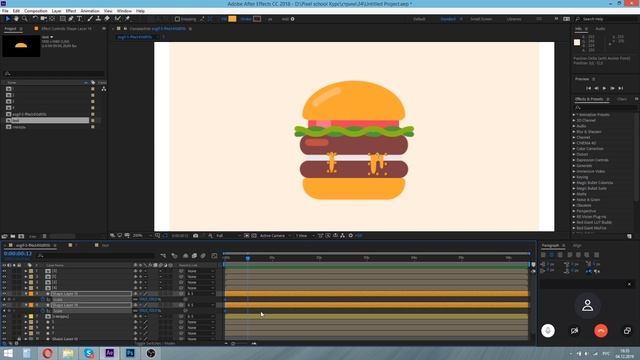Click the Stroke color swatch
The height and width of the screenshot is (360, 640).
257,19
